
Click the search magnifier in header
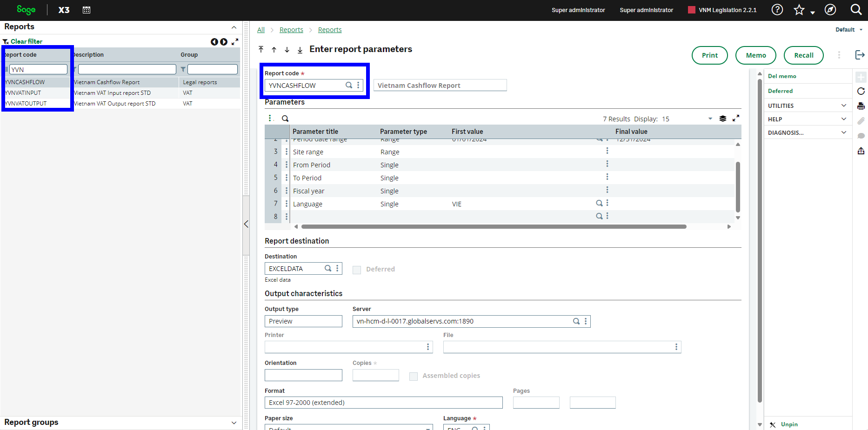tap(856, 10)
